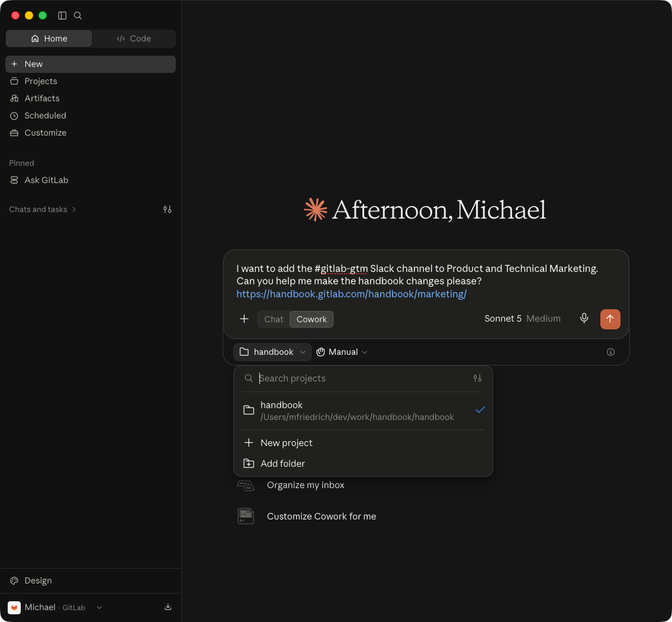This screenshot has width=672, height=622.
Task: Click Add folder in the dropdown
Action: click(363, 463)
